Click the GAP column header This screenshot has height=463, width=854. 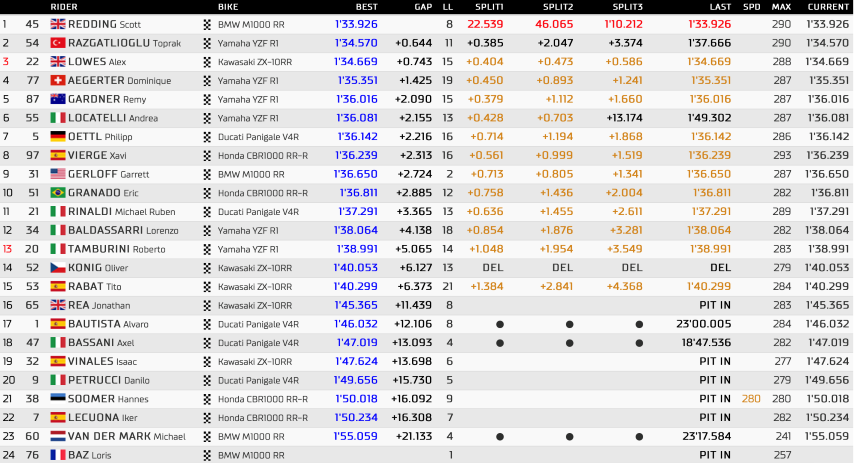tap(423, 7)
